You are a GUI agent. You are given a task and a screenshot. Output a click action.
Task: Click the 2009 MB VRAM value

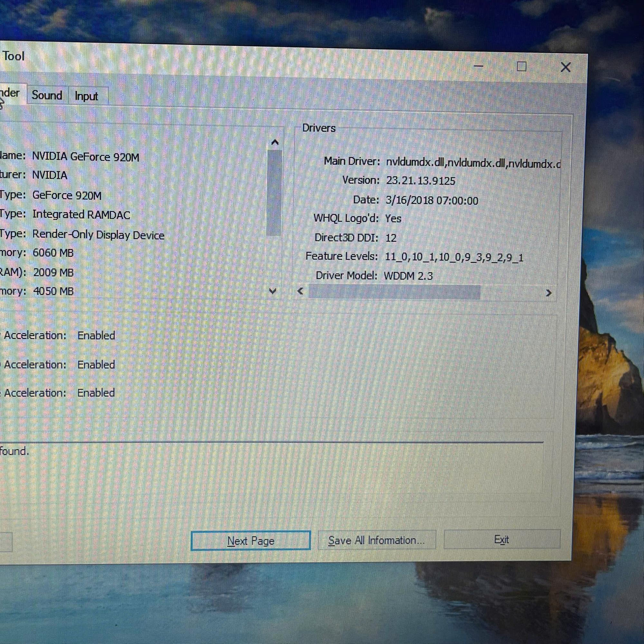click(53, 272)
